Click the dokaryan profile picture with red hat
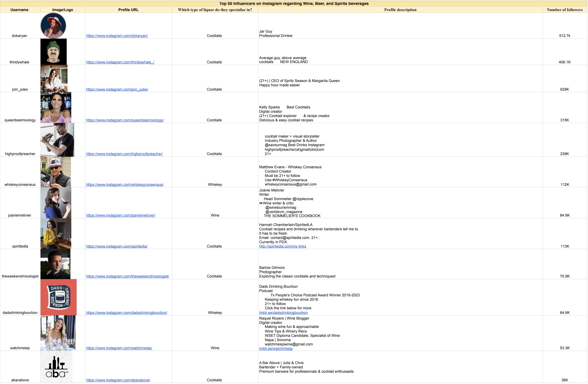 53,26
